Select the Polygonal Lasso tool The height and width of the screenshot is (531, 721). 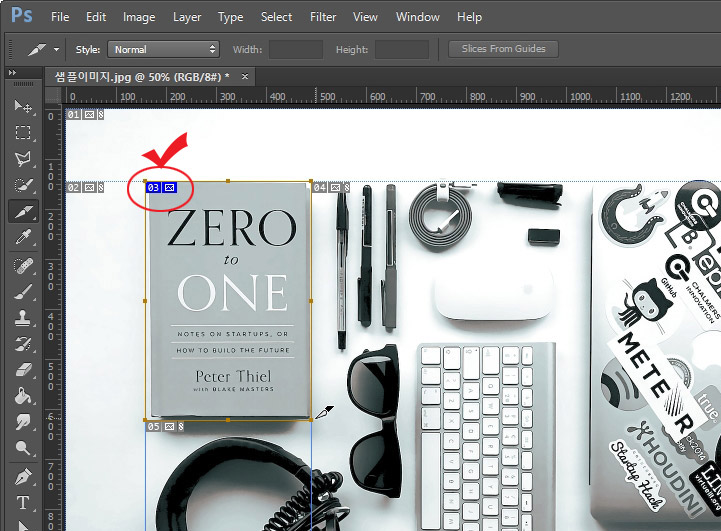coord(23,159)
